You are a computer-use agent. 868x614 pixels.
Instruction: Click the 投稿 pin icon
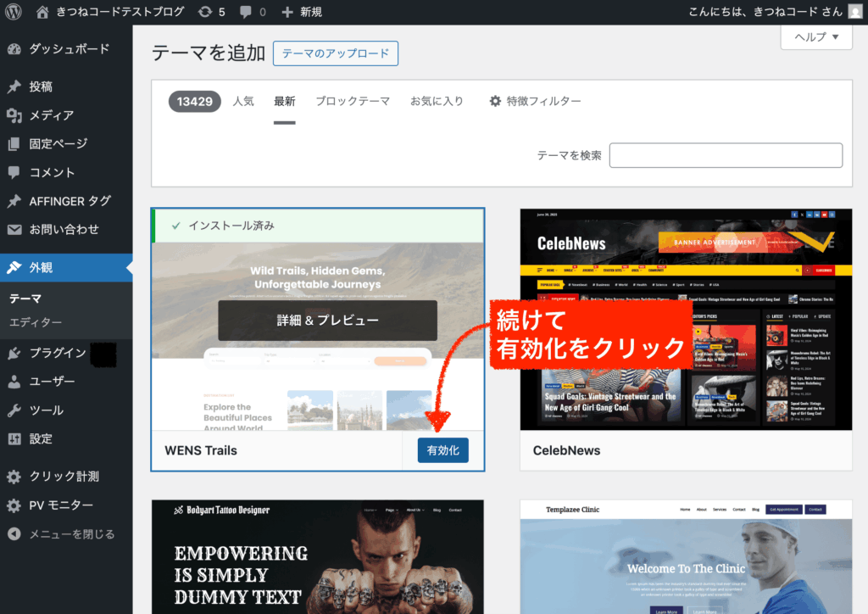(x=14, y=87)
